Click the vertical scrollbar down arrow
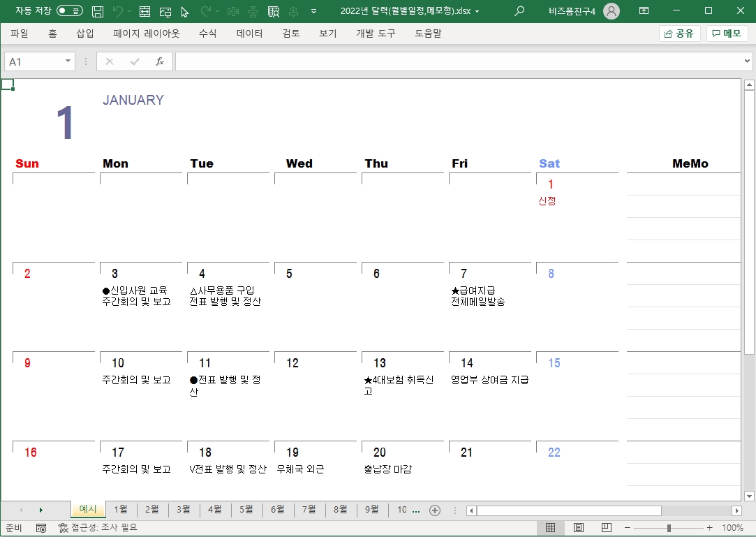Image resolution: width=756 pixels, height=537 pixels. [x=750, y=496]
